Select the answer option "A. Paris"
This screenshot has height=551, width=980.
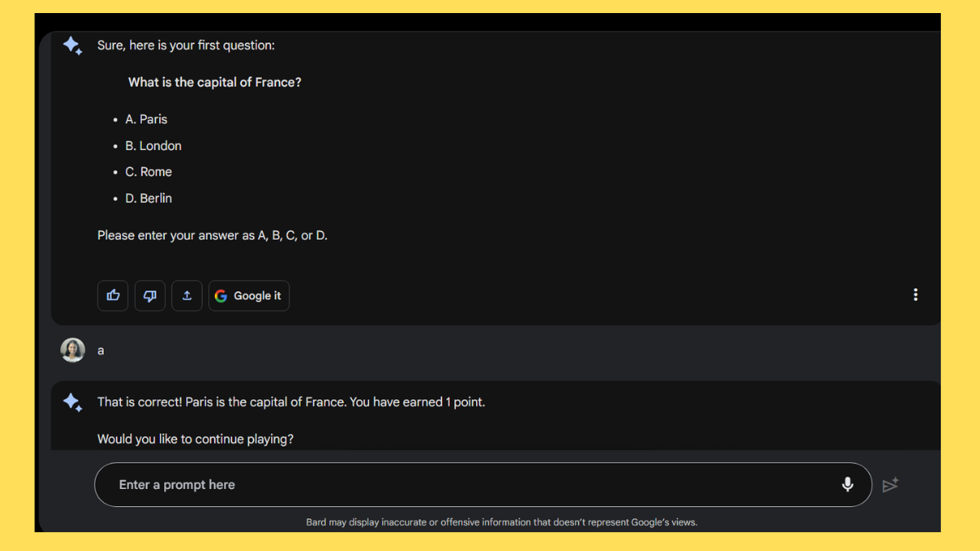click(146, 119)
